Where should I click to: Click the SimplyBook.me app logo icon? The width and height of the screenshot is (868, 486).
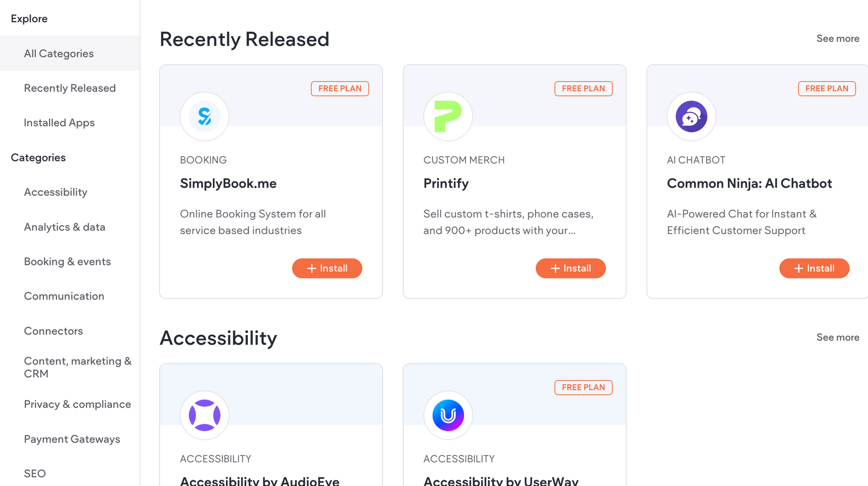point(204,117)
